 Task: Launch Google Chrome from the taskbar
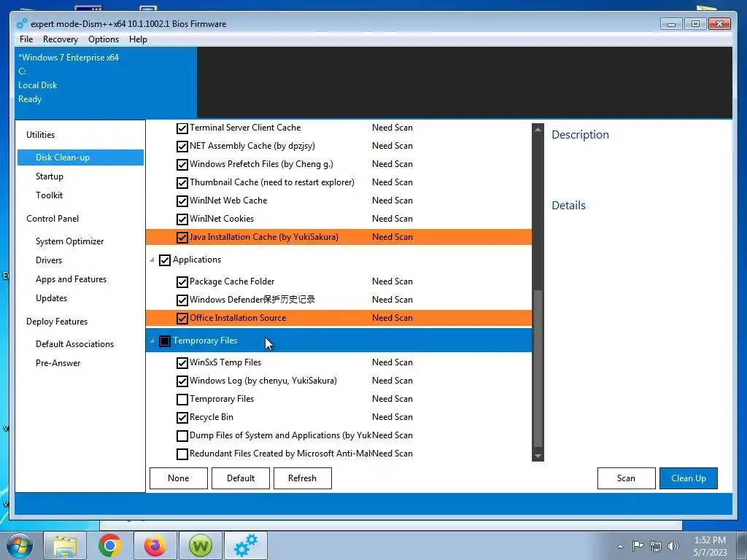110,545
